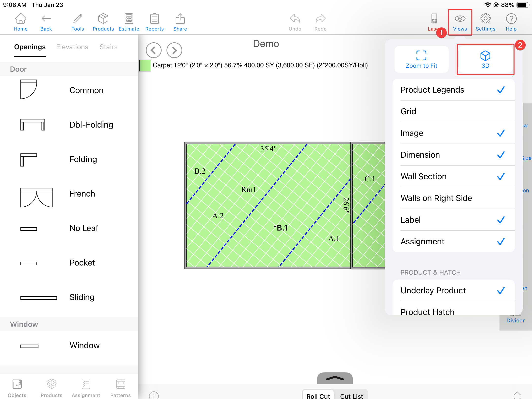Open the Estimate calculator

129,22
